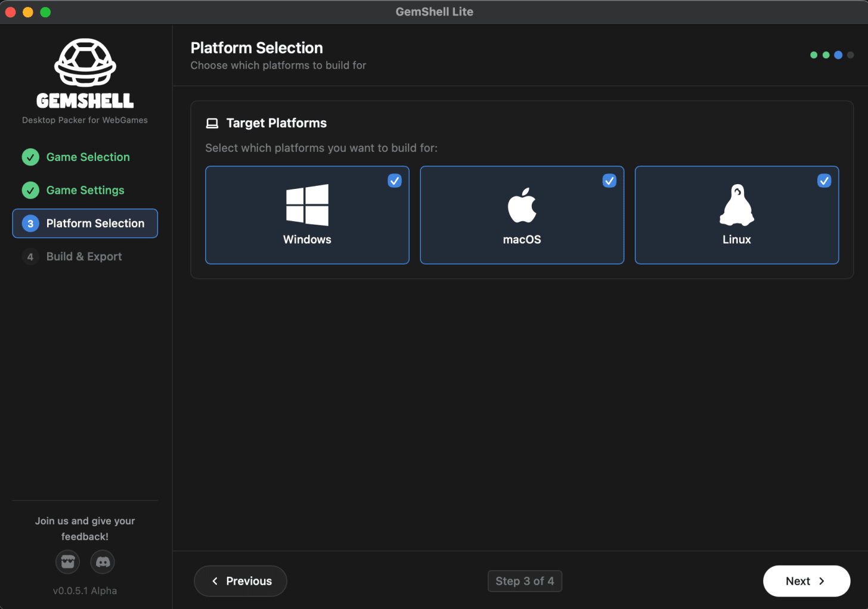868x609 pixels.
Task: Open the itch.io store icon link
Action: click(67, 561)
